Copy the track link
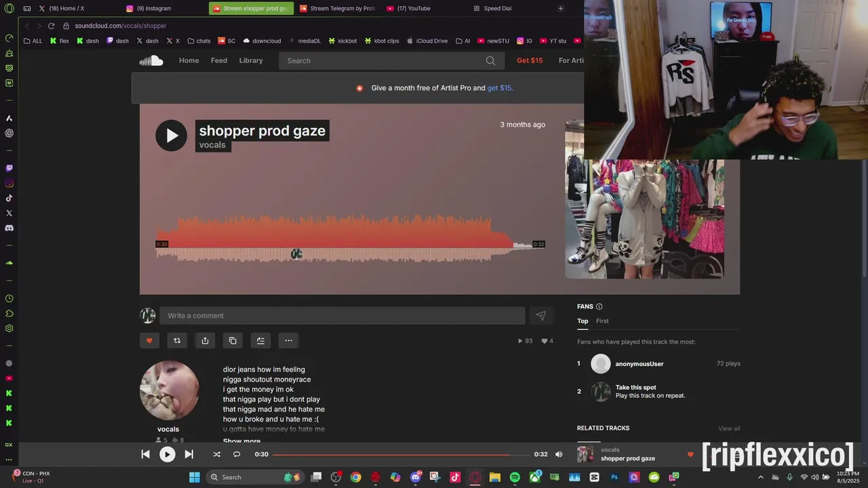868x488 pixels. (233, 340)
